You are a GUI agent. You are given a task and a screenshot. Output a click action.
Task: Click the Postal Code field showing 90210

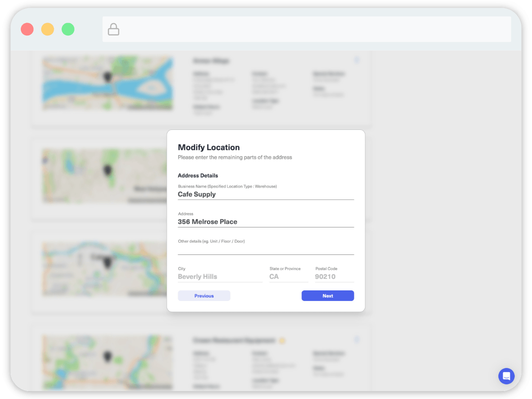pyautogui.click(x=334, y=277)
